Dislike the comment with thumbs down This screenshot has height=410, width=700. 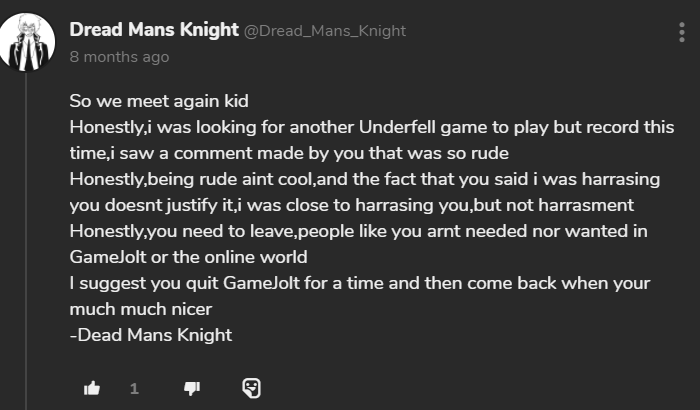[x=193, y=387]
